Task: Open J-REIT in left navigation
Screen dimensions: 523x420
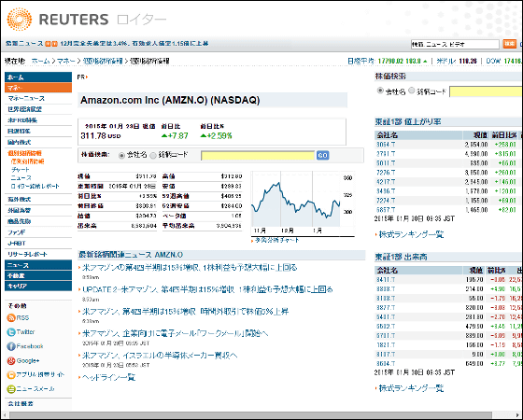Action: [17, 244]
